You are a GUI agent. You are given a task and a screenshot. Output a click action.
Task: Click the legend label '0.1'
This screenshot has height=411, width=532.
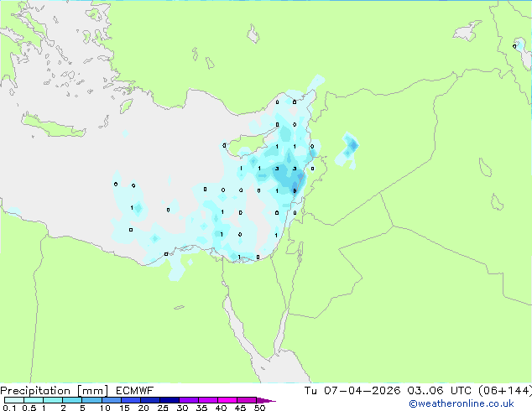click(9, 408)
